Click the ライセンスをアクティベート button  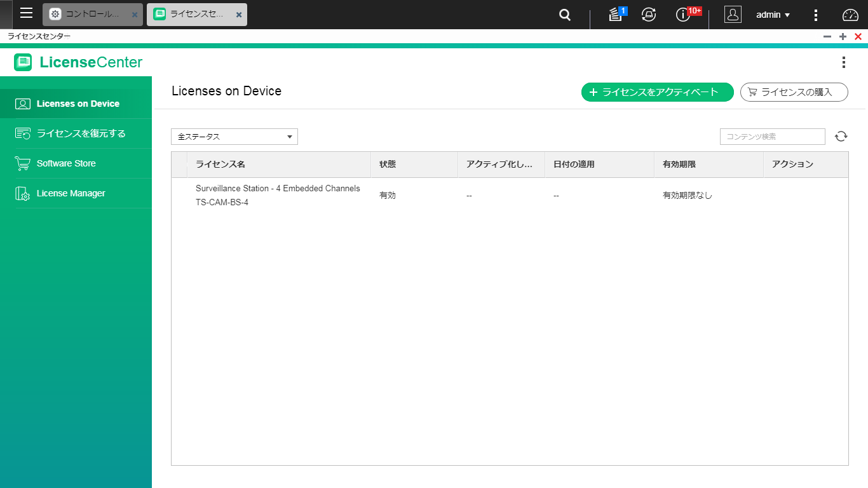tap(658, 92)
